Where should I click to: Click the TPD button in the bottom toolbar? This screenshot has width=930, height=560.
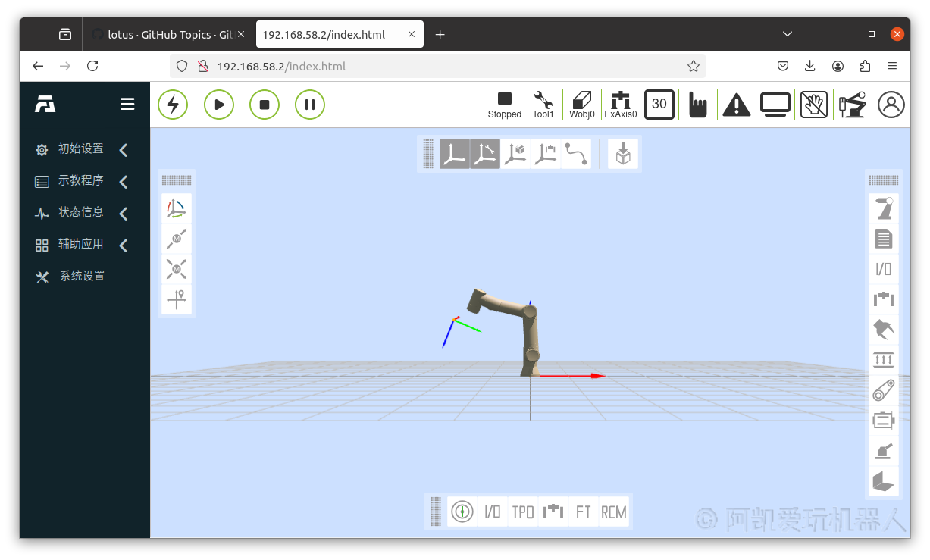pyautogui.click(x=523, y=512)
